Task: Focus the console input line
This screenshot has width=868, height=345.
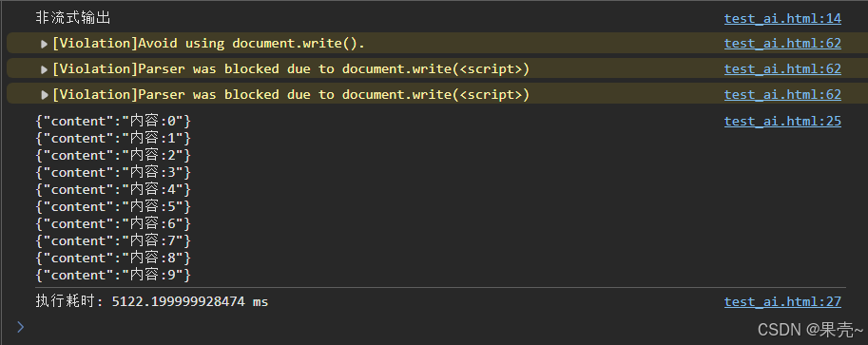Action: (x=388, y=327)
